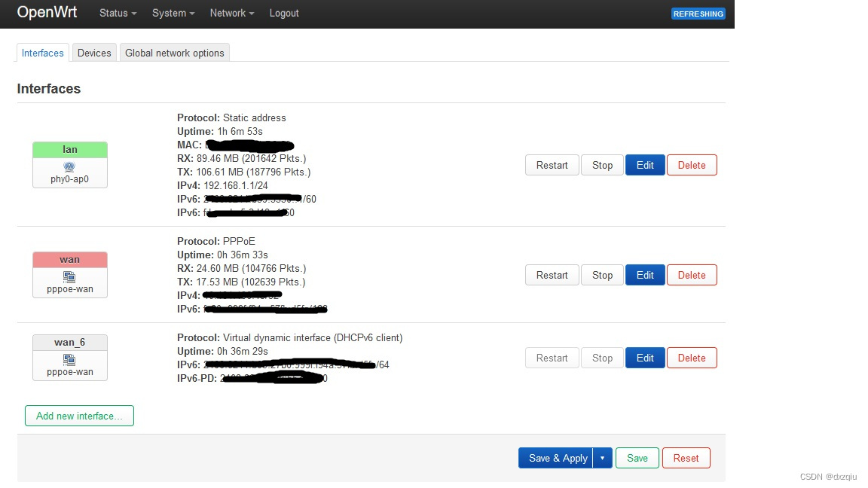Viewport: 868px width, 488px height.
Task: Edit the lan interface
Action: coord(645,165)
